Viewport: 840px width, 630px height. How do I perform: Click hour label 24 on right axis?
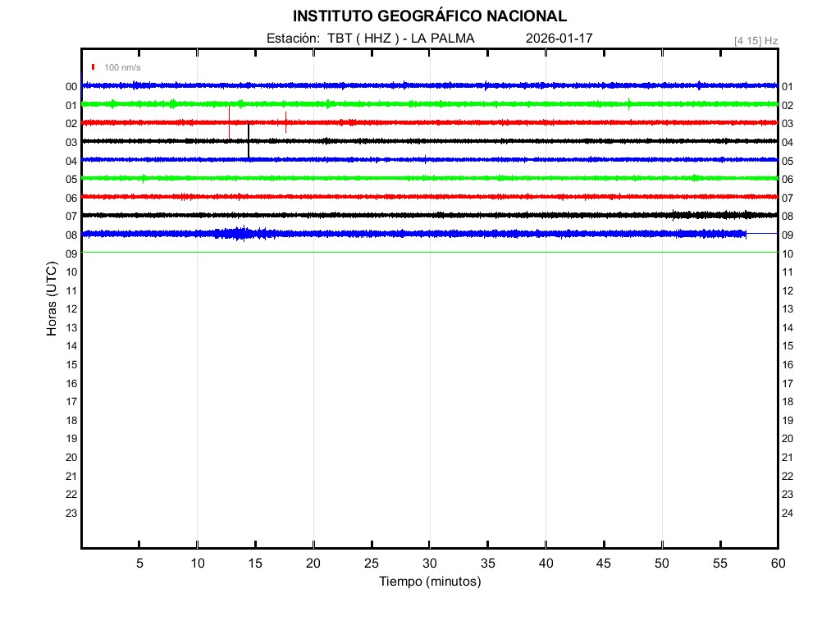coord(787,514)
